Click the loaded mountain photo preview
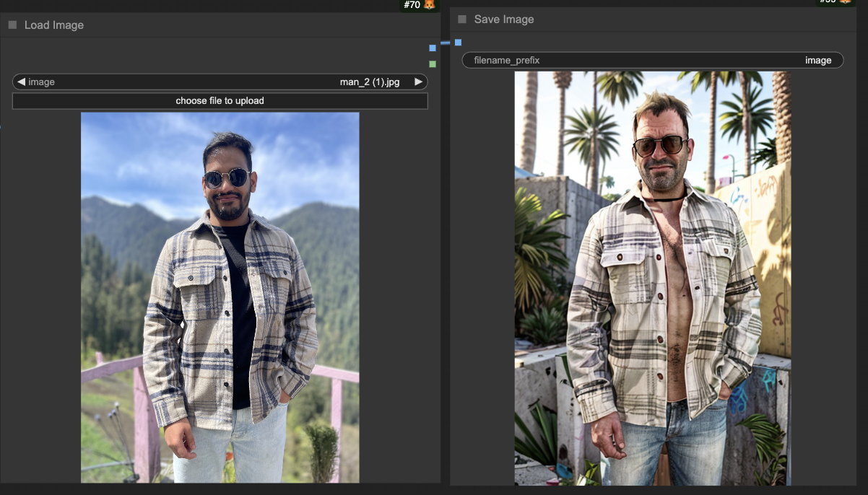Image resolution: width=868 pixels, height=495 pixels. point(220,296)
